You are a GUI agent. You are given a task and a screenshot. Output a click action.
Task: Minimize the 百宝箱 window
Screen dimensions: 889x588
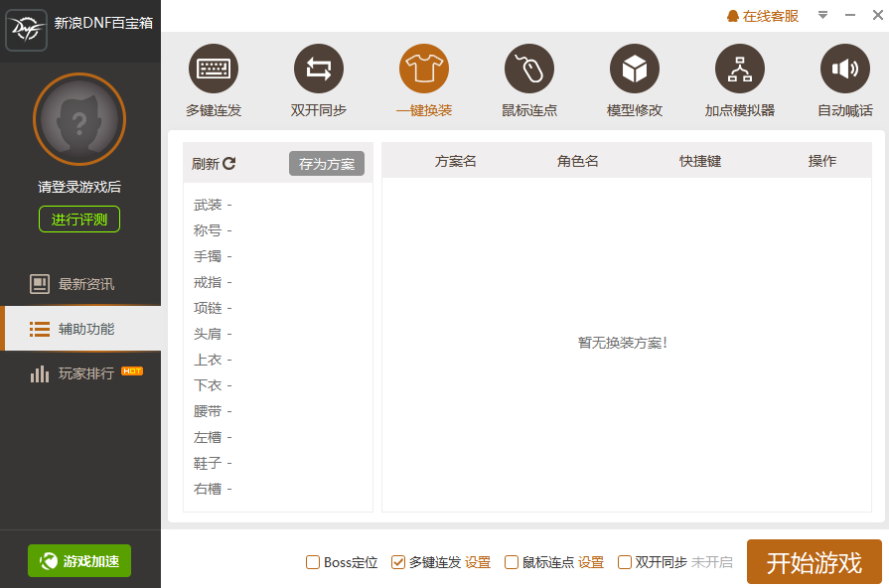coord(850,15)
